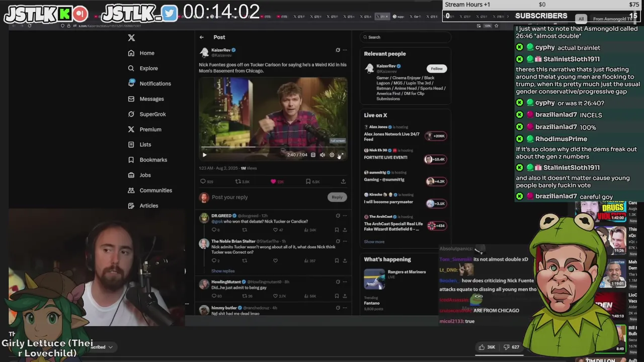The image size is (644, 362).
Task: Select the From Asmongold TV chip
Action: pyautogui.click(x=612, y=19)
